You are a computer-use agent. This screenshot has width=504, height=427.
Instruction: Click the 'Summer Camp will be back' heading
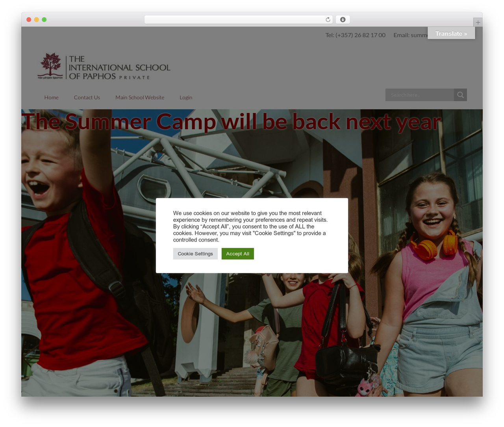[232, 121]
